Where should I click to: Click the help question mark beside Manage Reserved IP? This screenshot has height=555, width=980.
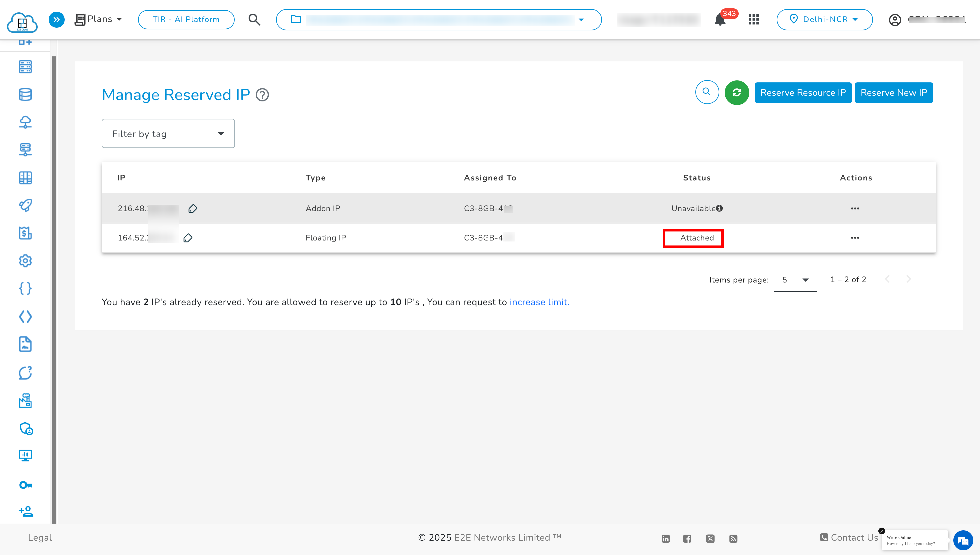point(262,95)
